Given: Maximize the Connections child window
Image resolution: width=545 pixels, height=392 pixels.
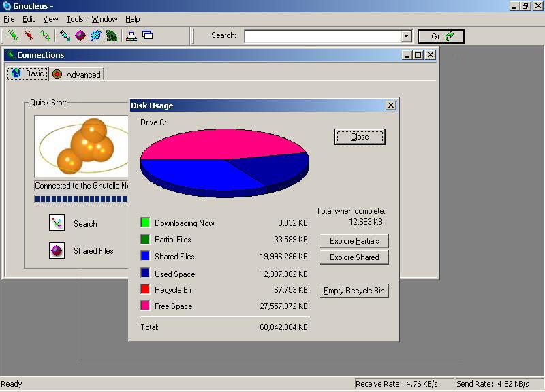Looking at the screenshot, I should [x=418, y=55].
